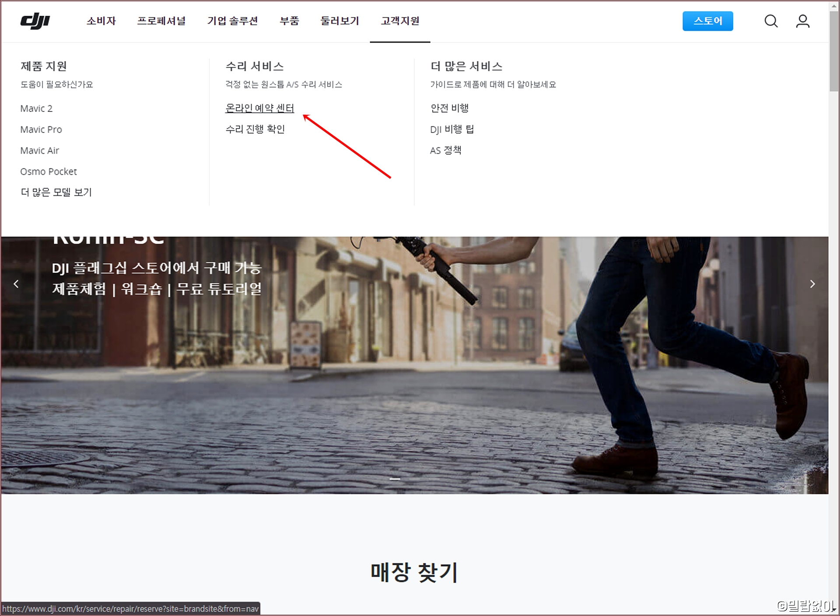Advance to next banner slide arrow
Screen dimensions: 840x616
[812, 284]
